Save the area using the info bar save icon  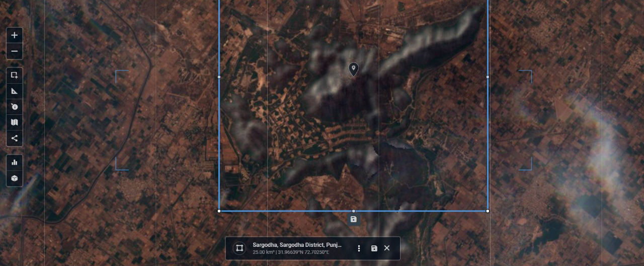(x=374, y=248)
